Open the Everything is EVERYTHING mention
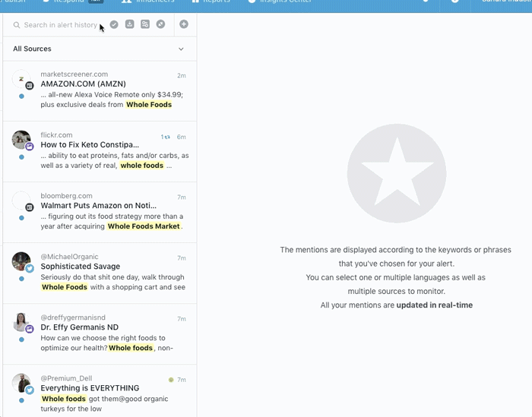532x417 pixels. click(90, 388)
